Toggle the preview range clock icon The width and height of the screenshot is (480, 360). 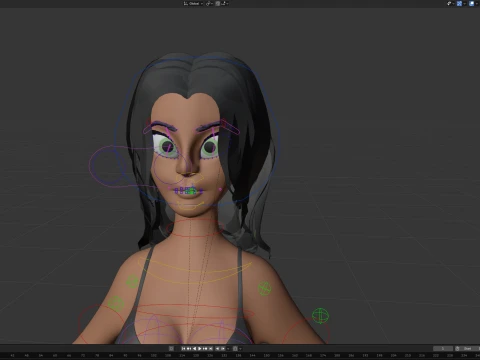pyautogui.click(x=457, y=349)
